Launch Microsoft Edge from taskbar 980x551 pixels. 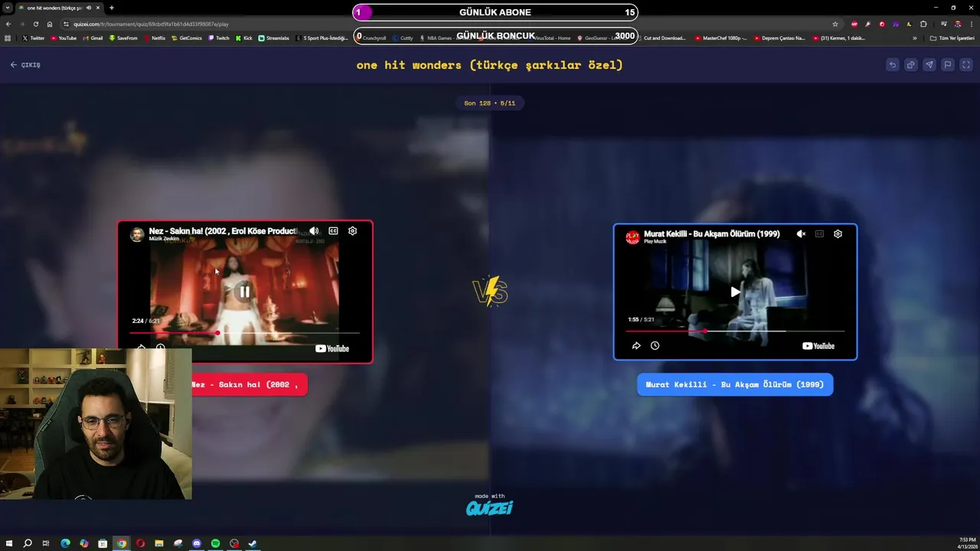pyautogui.click(x=65, y=543)
